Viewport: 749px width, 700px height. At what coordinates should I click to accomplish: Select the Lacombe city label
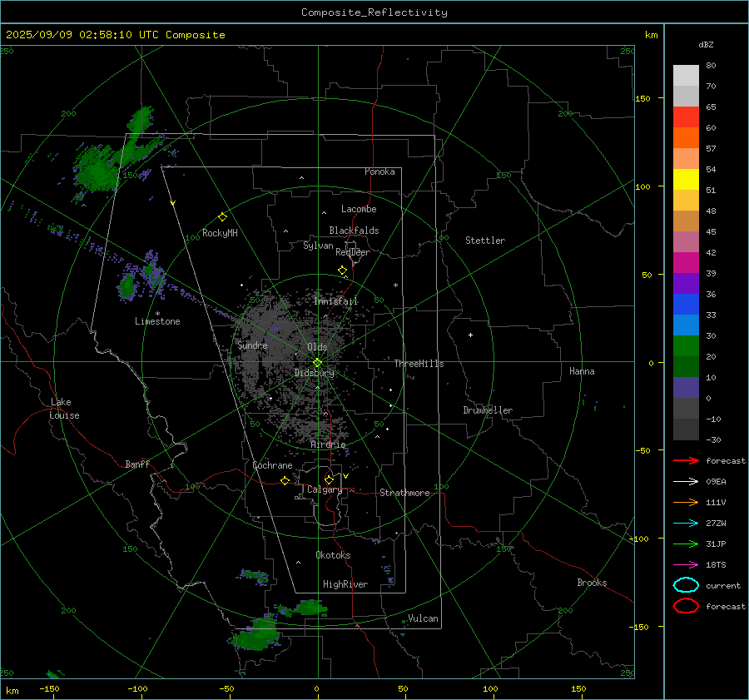click(359, 209)
